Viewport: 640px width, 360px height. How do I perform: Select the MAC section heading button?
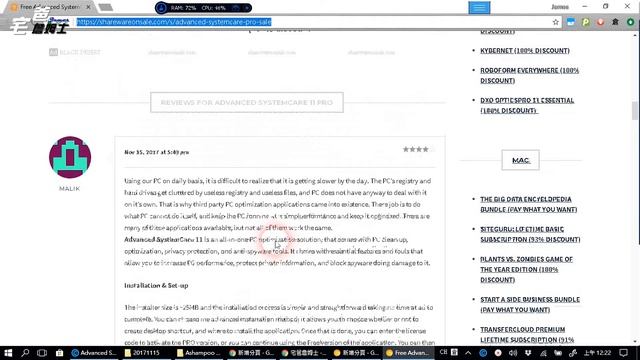520,160
